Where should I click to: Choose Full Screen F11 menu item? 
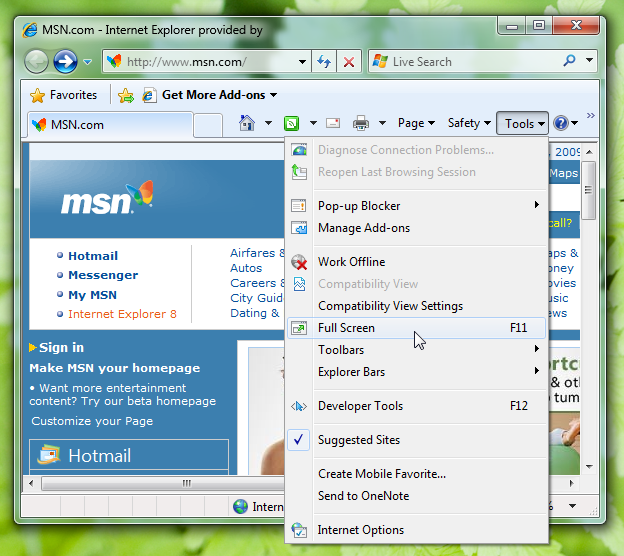coord(417,328)
